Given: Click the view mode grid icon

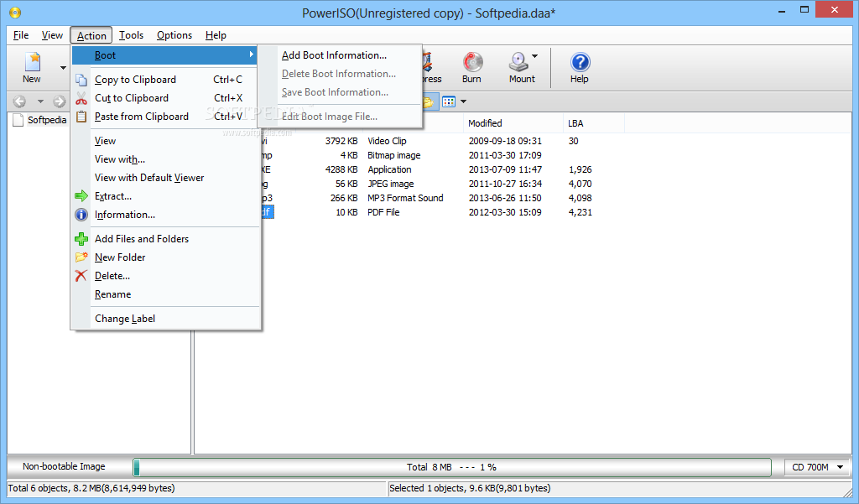Looking at the screenshot, I should [449, 101].
